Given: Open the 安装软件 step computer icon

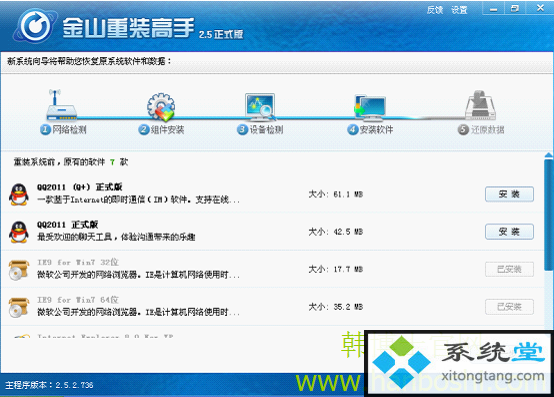Looking at the screenshot, I should coord(370,107).
